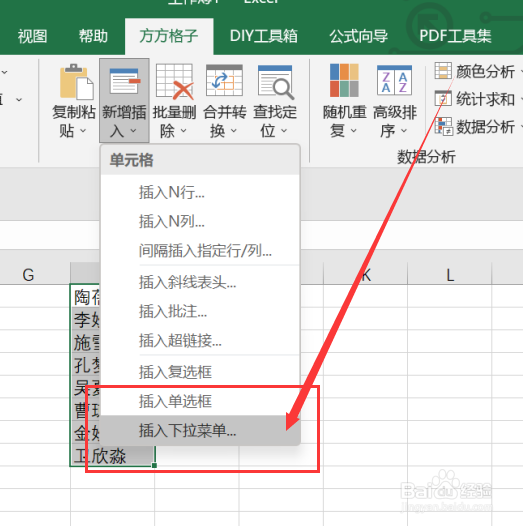Click the 数据分析 small icon
This screenshot has width=523, height=526.
click(443, 126)
